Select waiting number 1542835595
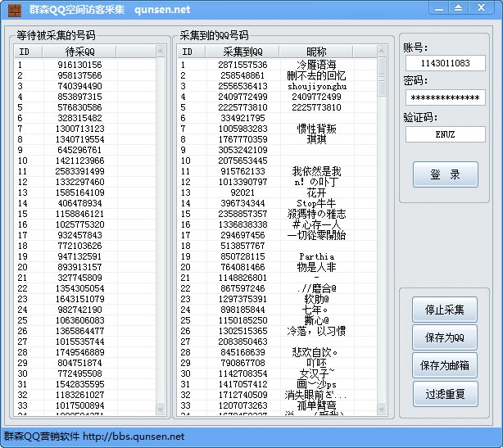 point(79,384)
